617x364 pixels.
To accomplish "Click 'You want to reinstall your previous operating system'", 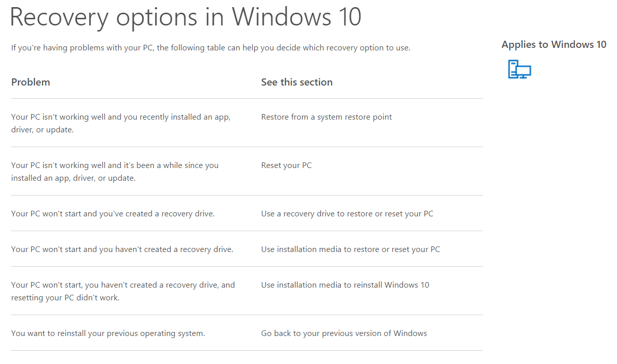I will (x=108, y=333).
